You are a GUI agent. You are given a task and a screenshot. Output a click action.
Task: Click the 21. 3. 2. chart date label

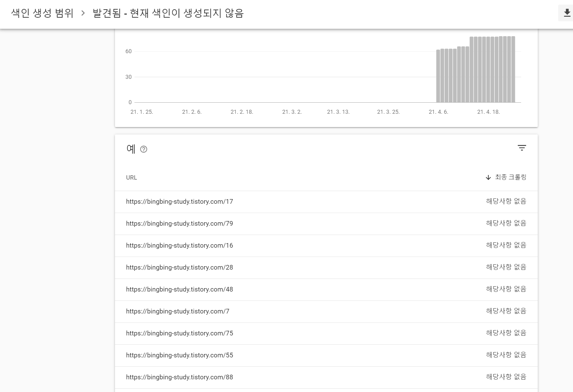292,112
